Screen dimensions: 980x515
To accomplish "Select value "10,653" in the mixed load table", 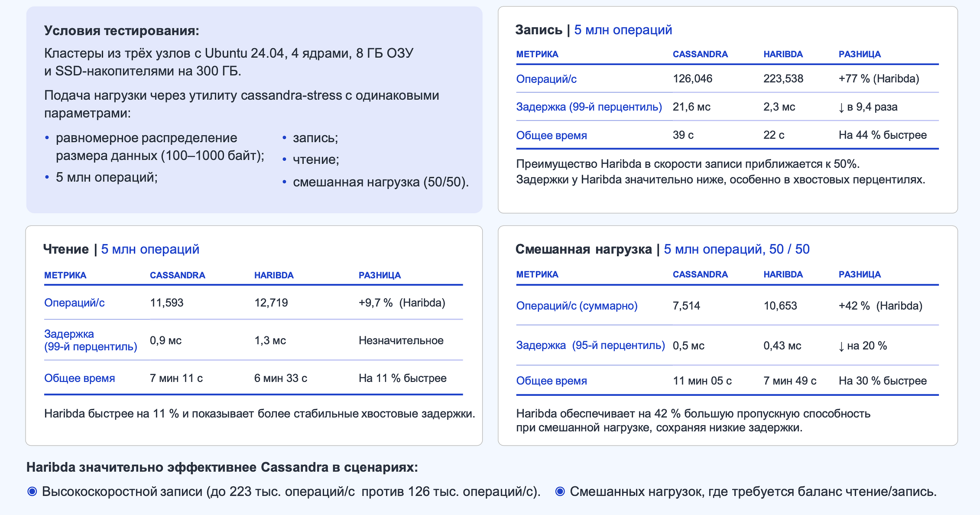I will pyautogui.click(x=780, y=306).
